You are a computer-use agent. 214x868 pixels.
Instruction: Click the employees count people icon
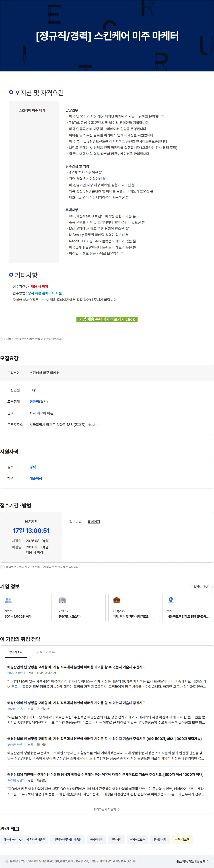(8, 600)
